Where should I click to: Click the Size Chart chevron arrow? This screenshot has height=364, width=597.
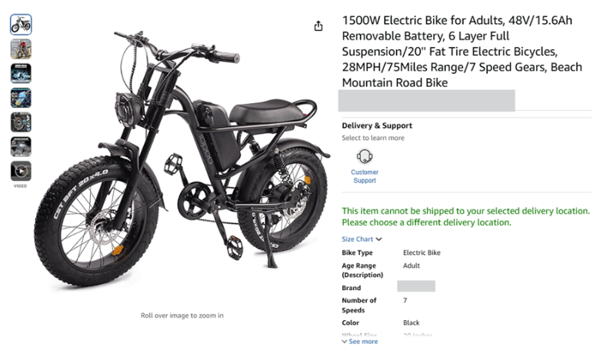click(379, 239)
